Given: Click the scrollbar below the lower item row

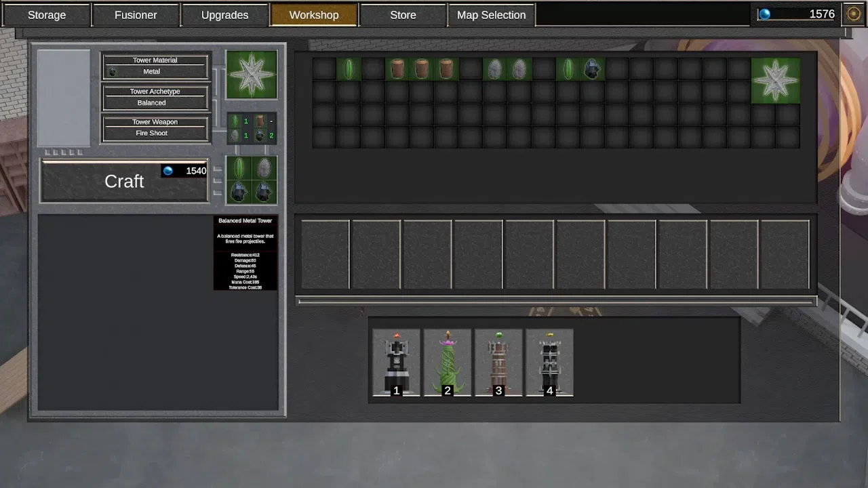Looking at the screenshot, I should tap(555, 301).
